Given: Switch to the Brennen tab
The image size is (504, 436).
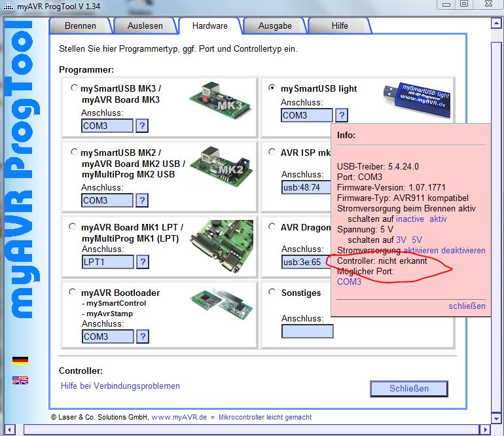Looking at the screenshot, I should pos(80,26).
